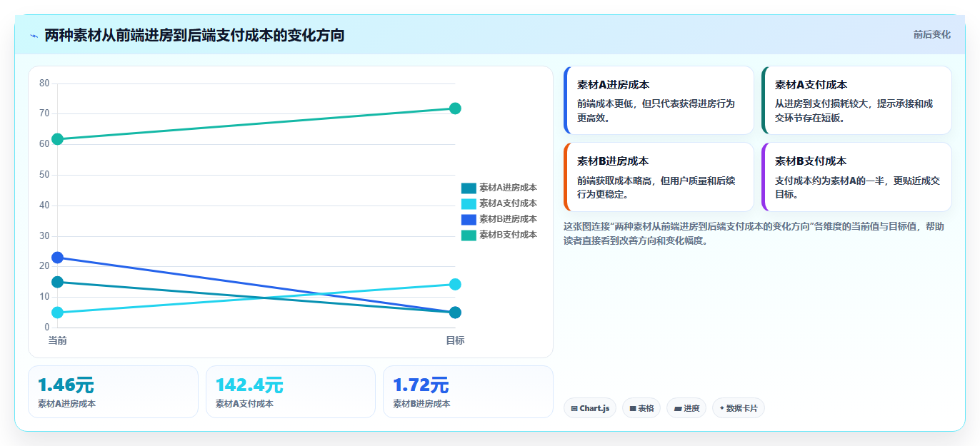Click the 素材B支付成本 legend label

click(508, 235)
